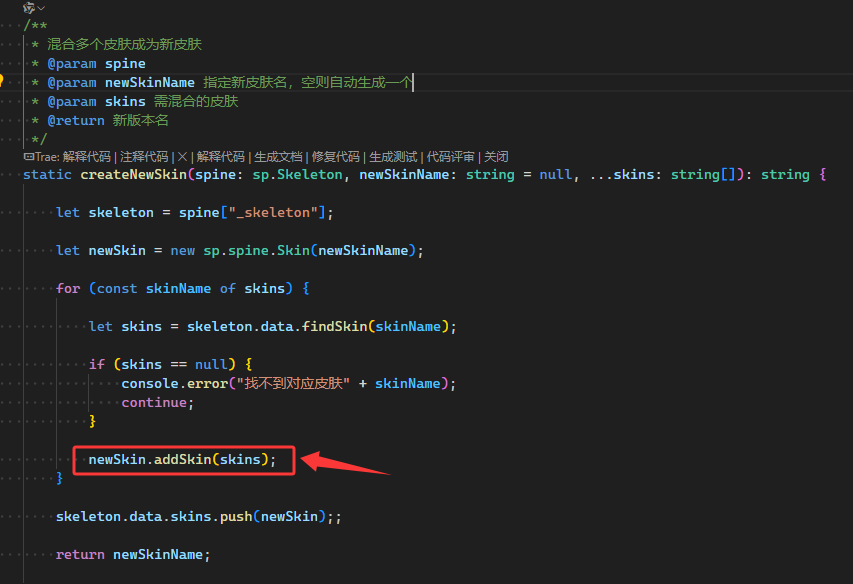Click the comment text 混合多个皮肤成为新皮肤
The height and width of the screenshot is (584, 853).
(125, 44)
